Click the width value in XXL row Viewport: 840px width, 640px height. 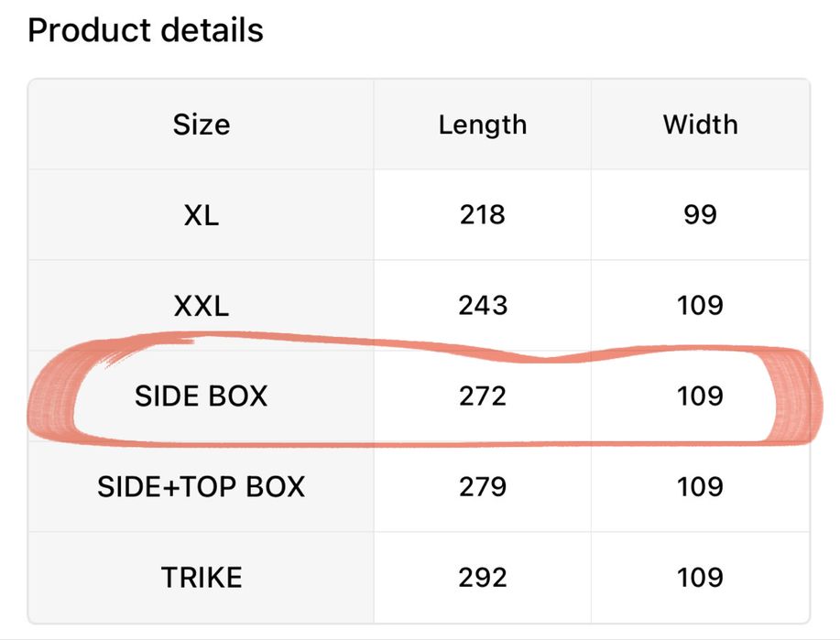coord(700,306)
